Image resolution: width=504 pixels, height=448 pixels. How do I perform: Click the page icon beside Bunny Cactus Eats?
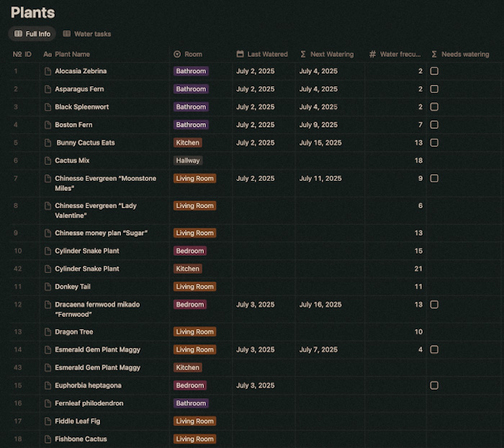(x=48, y=143)
